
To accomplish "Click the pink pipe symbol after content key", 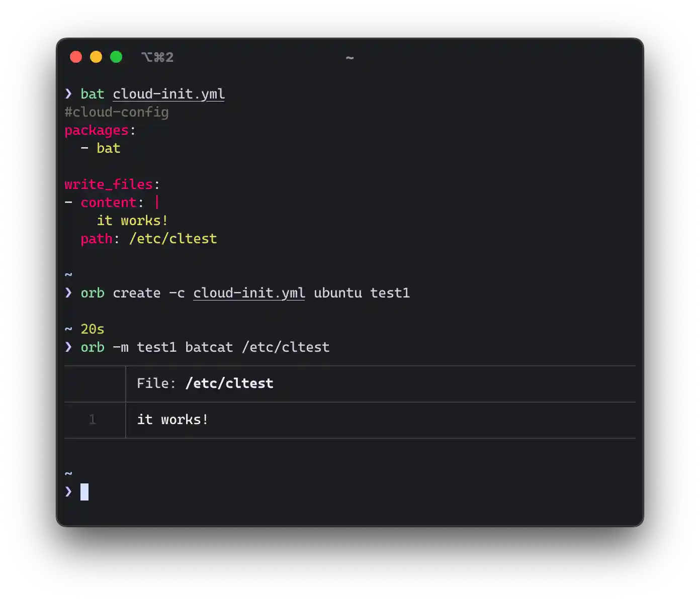I will coord(157,202).
